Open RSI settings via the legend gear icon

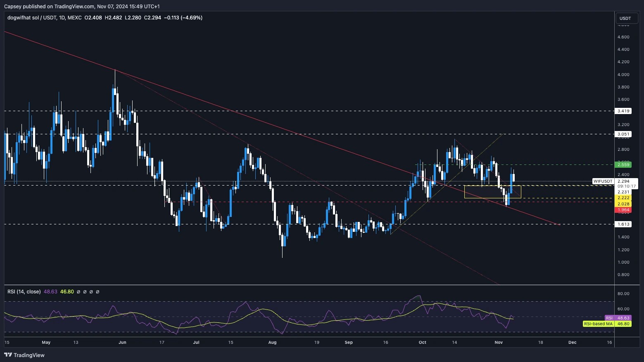click(85, 292)
